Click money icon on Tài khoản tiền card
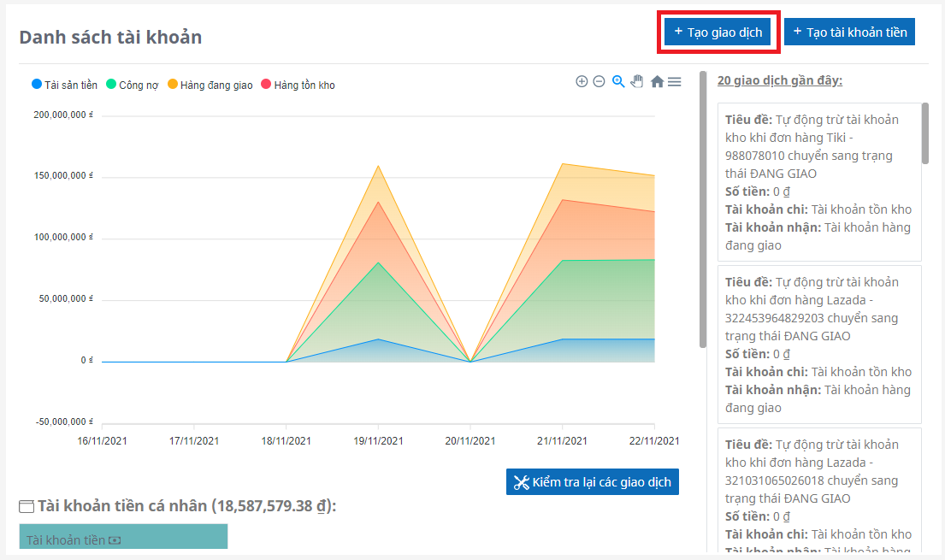The image size is (945, 560). pos(115,540)
